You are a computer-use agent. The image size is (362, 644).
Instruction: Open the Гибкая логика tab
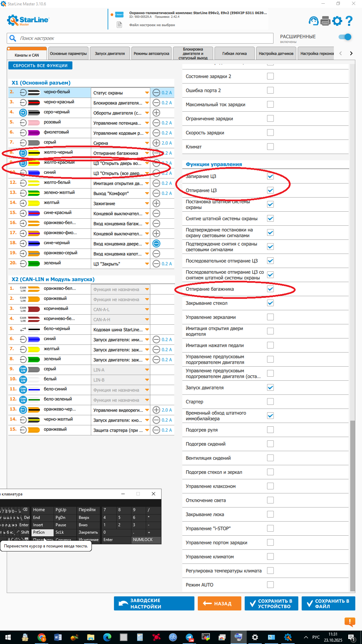[x=234, y=54]
